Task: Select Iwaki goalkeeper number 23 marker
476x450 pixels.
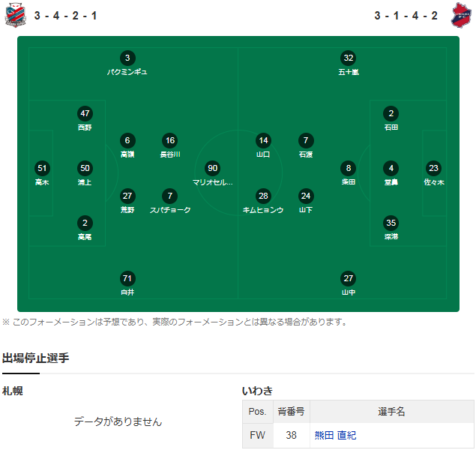Action: (433, 168)
